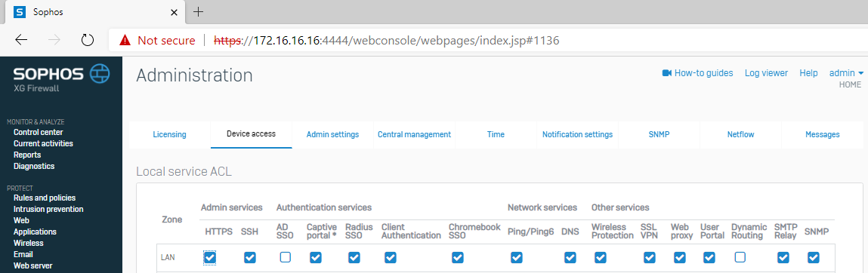
Task: Toggle LAN User Portal checkbox
Action: (x=709, y=257)
